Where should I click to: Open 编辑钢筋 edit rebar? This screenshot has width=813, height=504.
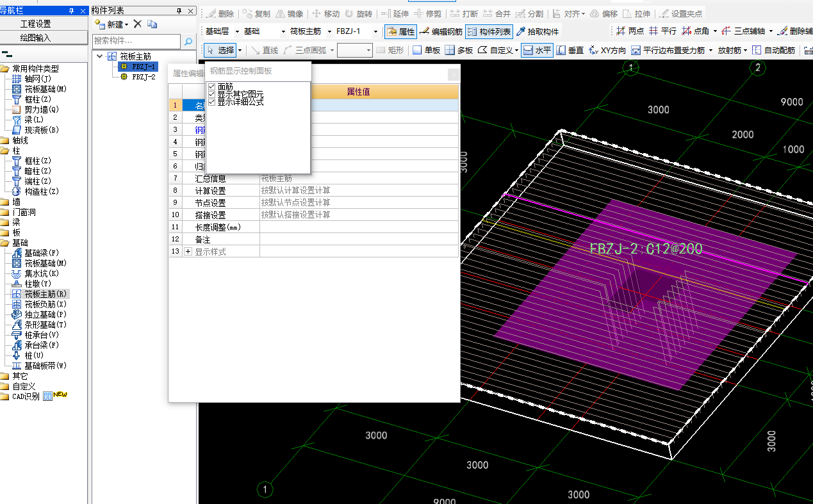pyautogui.click(x=441, y=31)
